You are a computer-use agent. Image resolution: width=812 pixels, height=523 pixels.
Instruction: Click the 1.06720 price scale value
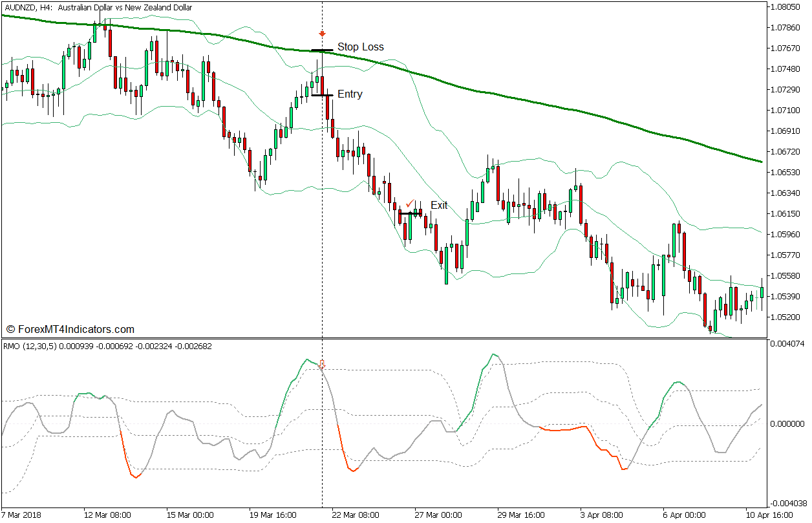tap(786, 152)
